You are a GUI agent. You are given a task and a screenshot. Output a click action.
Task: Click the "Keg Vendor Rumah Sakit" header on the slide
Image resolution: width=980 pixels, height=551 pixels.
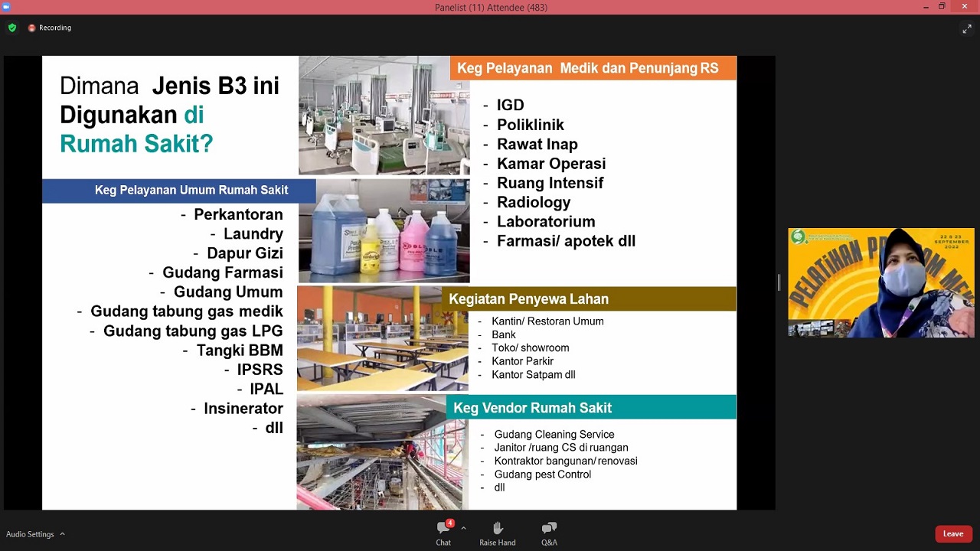(532, 408)
